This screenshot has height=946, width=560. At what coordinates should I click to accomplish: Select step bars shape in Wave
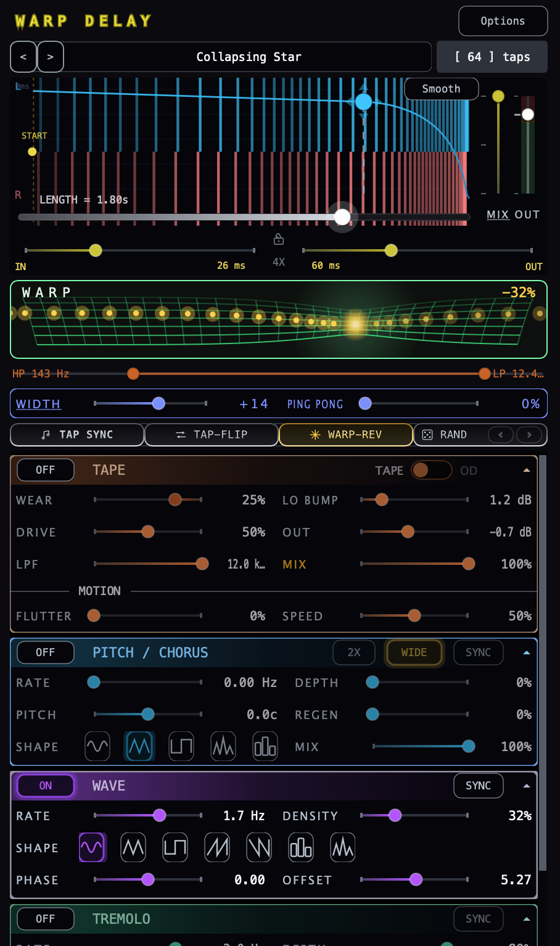301,847
